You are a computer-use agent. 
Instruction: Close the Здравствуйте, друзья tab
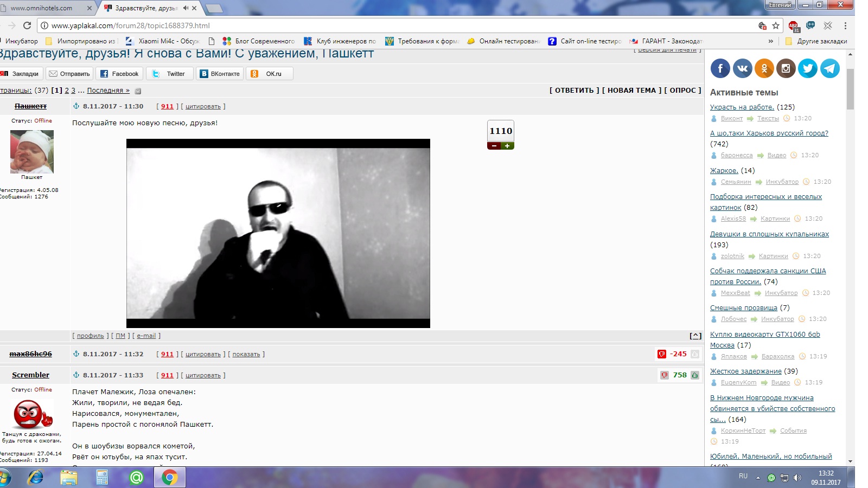click(194, 8)
